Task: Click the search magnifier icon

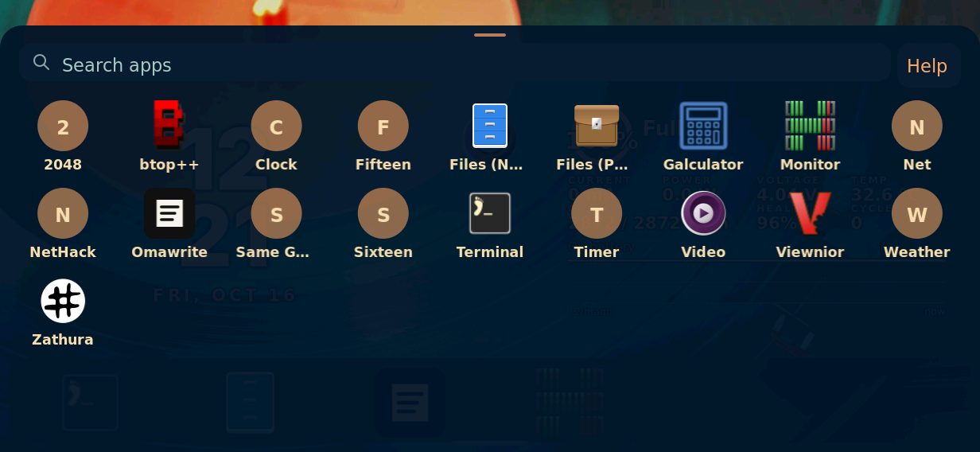Action: [x=41, y=62]
